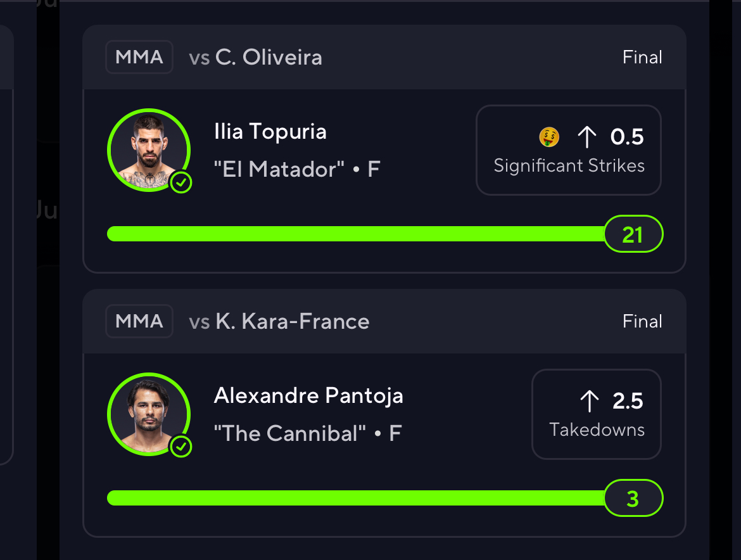The image size is (741, 560).
Task: Open Alexandre Pantoja's fighter avatar
Action: [x=149, y=414]
